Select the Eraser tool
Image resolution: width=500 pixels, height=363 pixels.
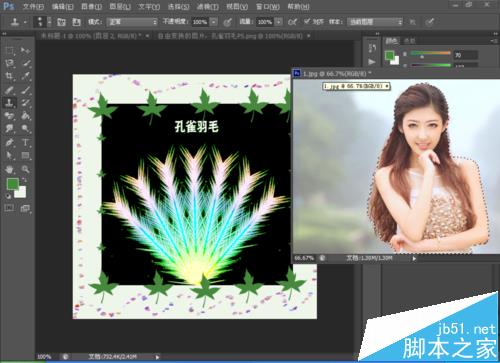[x=9, y=116]
